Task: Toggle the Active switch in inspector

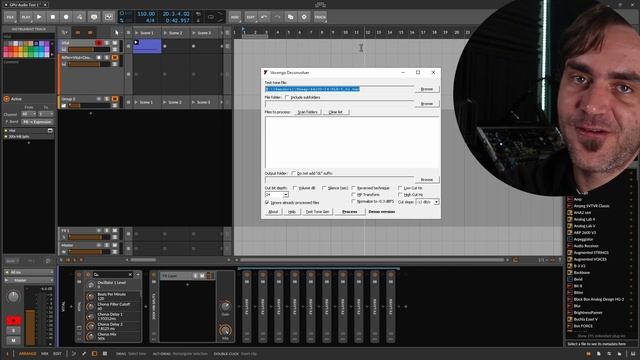Action: tap(7, 99)
